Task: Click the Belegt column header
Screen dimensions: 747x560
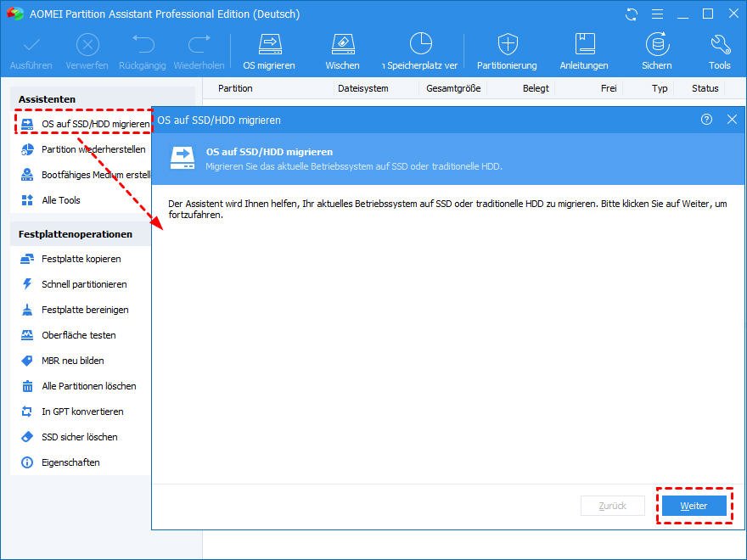Action: [x=536, y=88]
